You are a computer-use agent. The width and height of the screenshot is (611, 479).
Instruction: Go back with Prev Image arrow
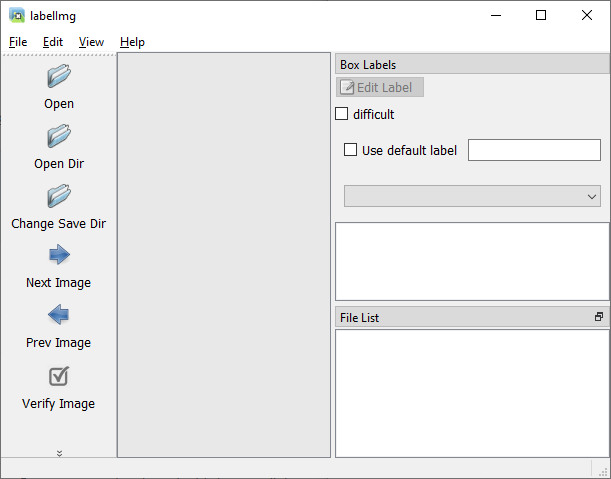tap(59, 315)
